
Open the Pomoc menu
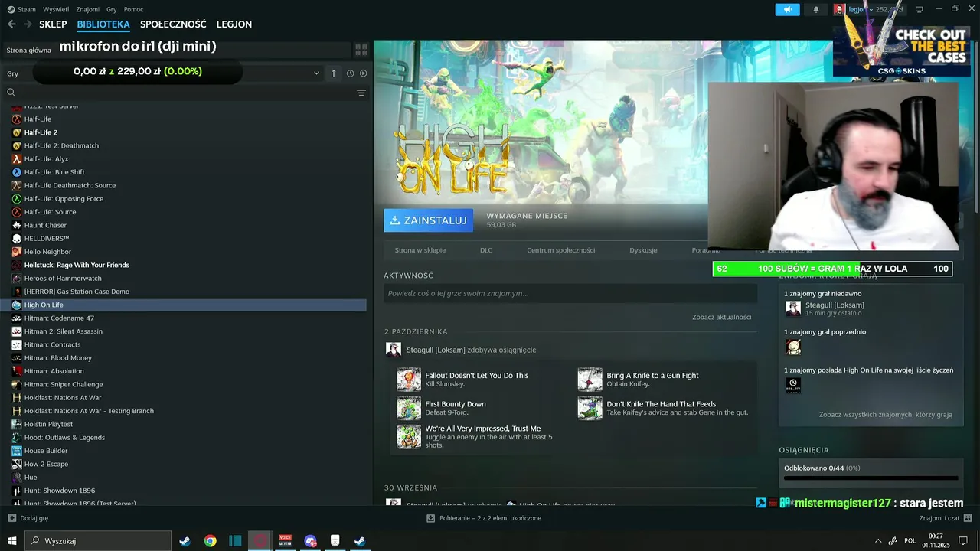click(x=133, y=9)
